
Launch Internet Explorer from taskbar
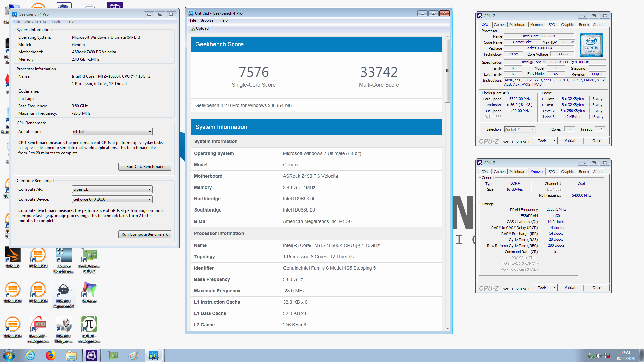click(30, 355)
